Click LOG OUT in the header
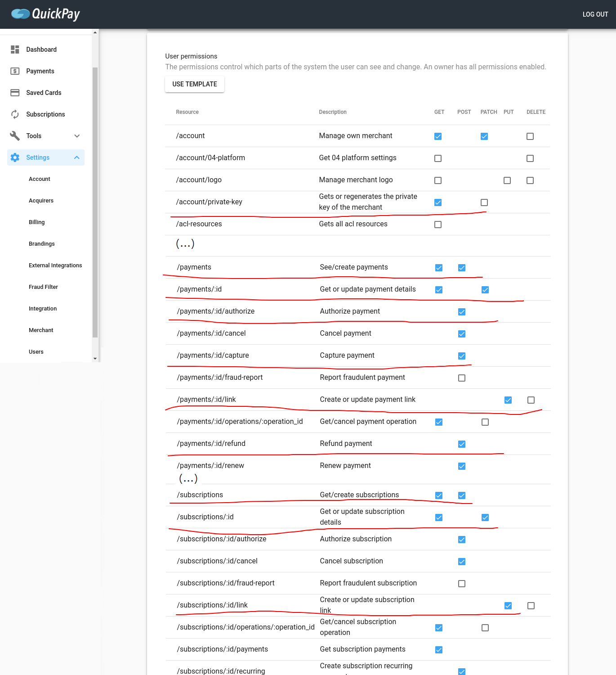 (595, 14)
